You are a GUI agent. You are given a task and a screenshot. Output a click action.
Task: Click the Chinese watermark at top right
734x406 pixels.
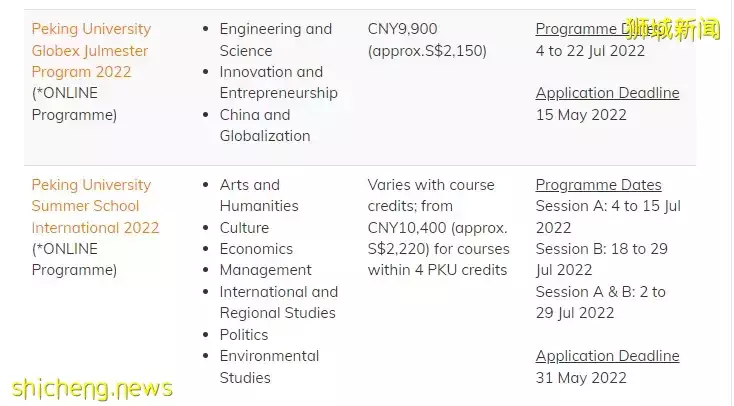coord(673,29)
